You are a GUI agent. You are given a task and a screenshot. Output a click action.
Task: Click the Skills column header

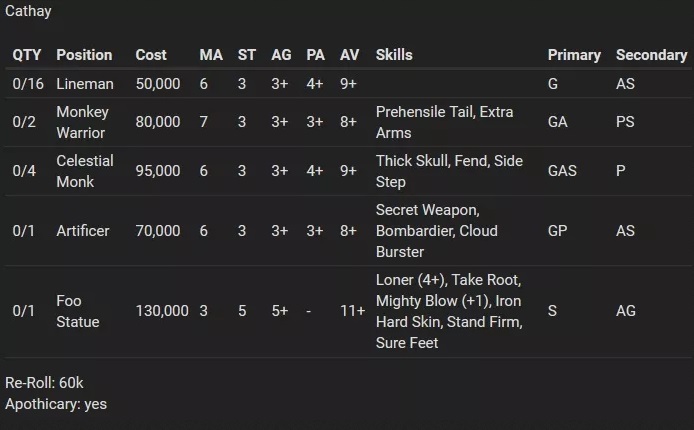click(x=394, y=55)
